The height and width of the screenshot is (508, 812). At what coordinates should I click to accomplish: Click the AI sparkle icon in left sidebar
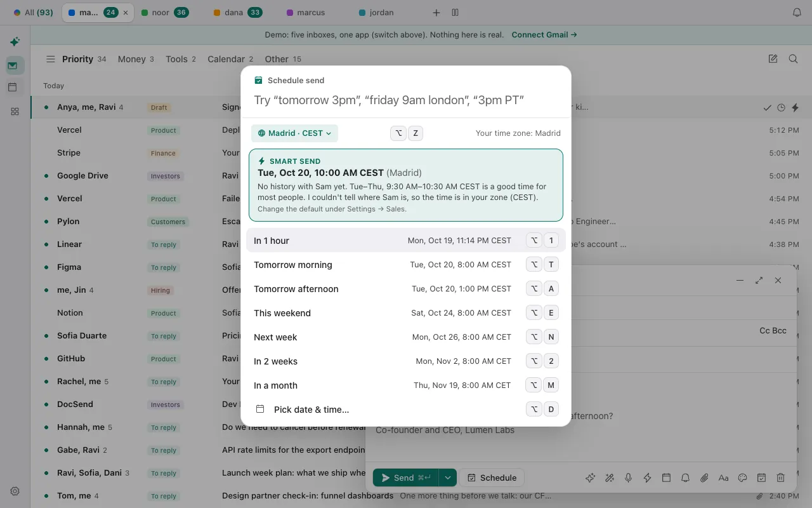(x=15, y=42)
